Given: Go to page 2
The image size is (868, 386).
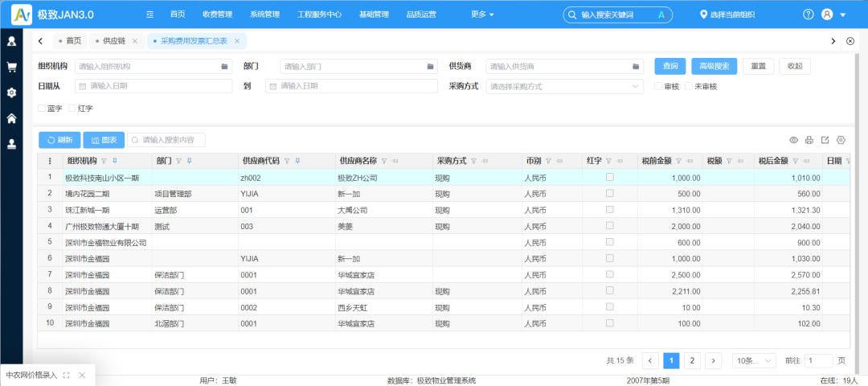Looking at the screenshot, I should click(x=692, y=360).
